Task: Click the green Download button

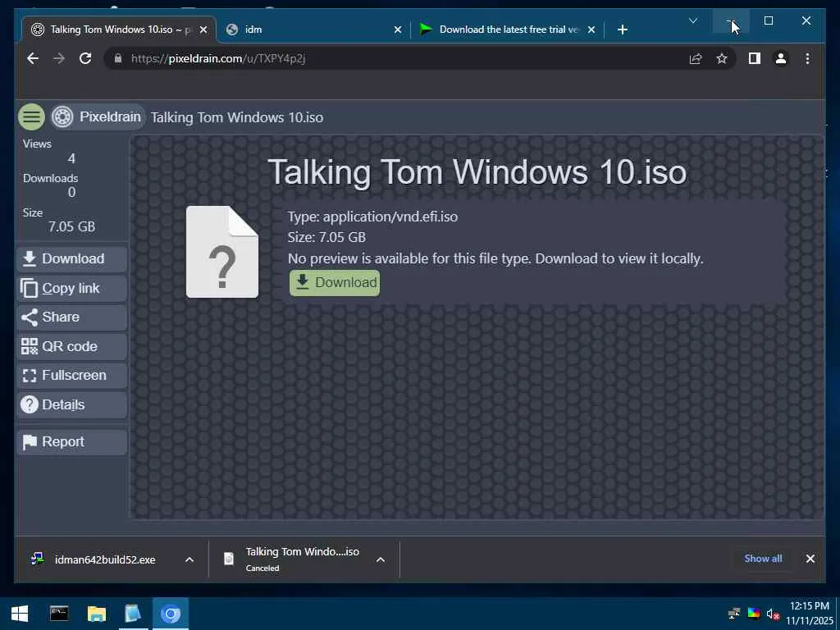Action: pos(335,282)
